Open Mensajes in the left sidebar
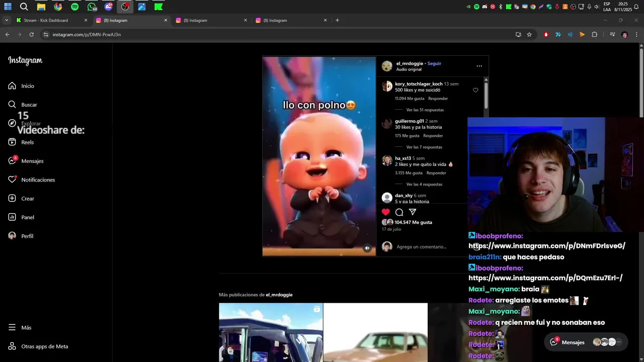The width and height of the screenshot is (644, 362). point(26,161)
